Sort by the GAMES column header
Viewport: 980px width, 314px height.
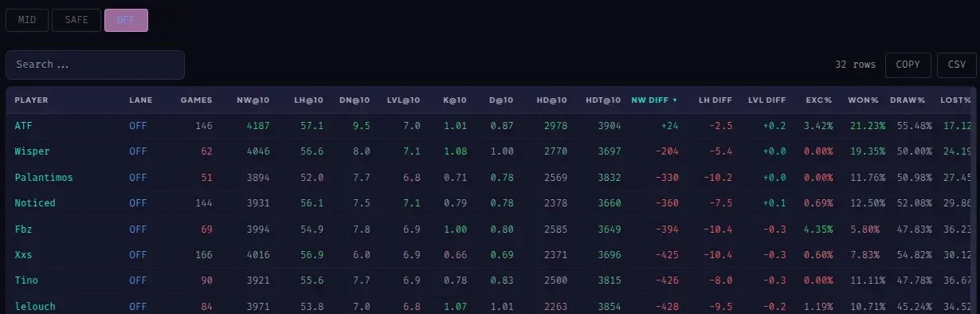(196, 100)
